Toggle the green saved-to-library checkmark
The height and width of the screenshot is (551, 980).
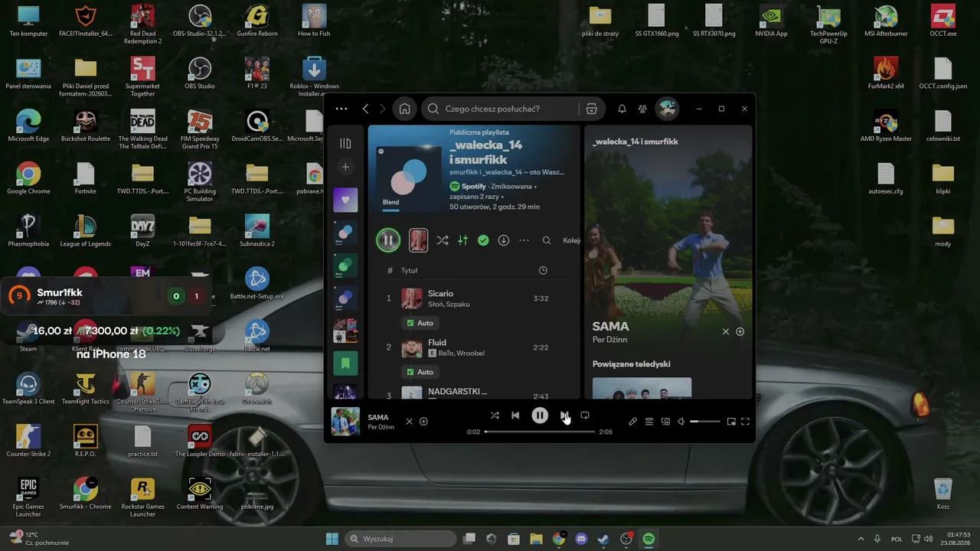click(x=483, y=240)
